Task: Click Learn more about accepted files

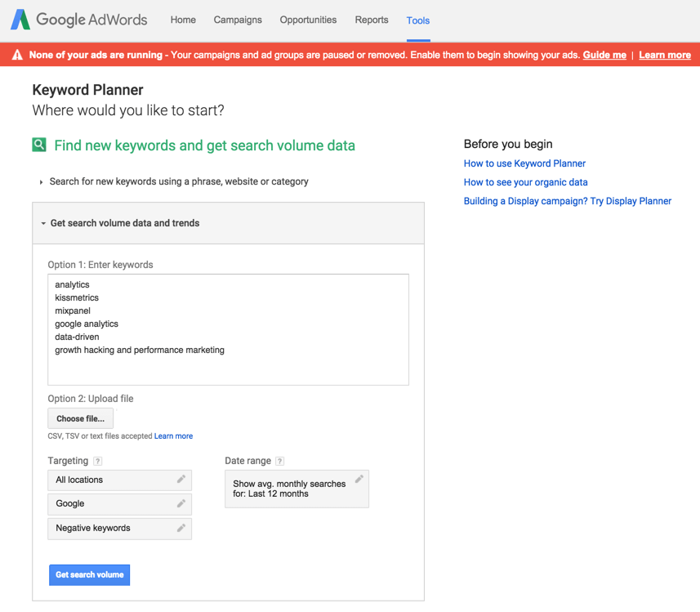Action: [x=173, y=436]
